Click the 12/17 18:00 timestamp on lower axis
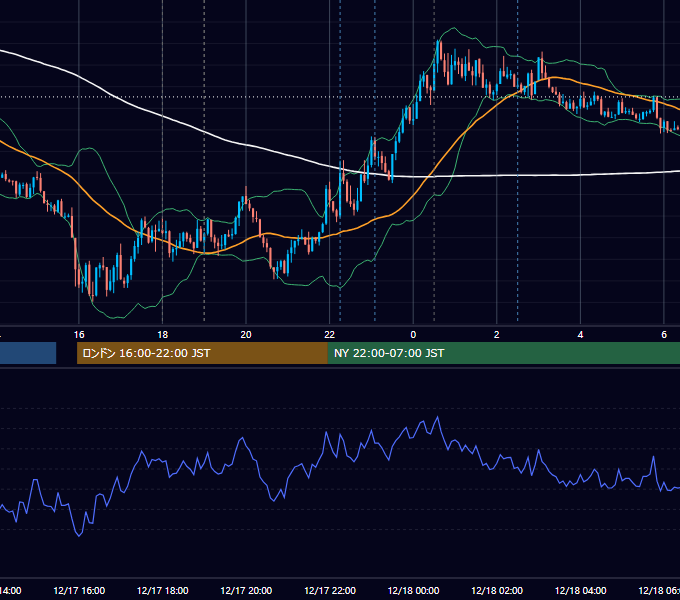 163,590
